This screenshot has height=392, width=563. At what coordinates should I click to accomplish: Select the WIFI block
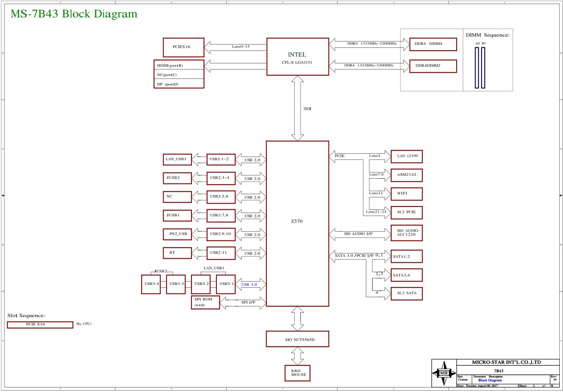[407, 194]
